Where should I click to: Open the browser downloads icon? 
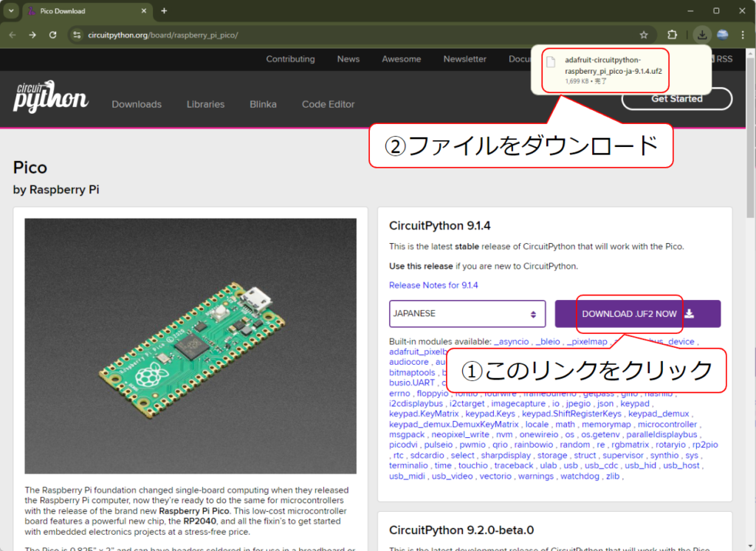click(x=702, y=35)
